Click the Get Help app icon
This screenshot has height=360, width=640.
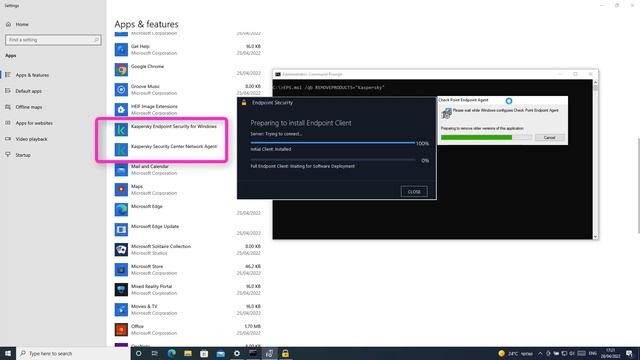click(x=121, y=49)
